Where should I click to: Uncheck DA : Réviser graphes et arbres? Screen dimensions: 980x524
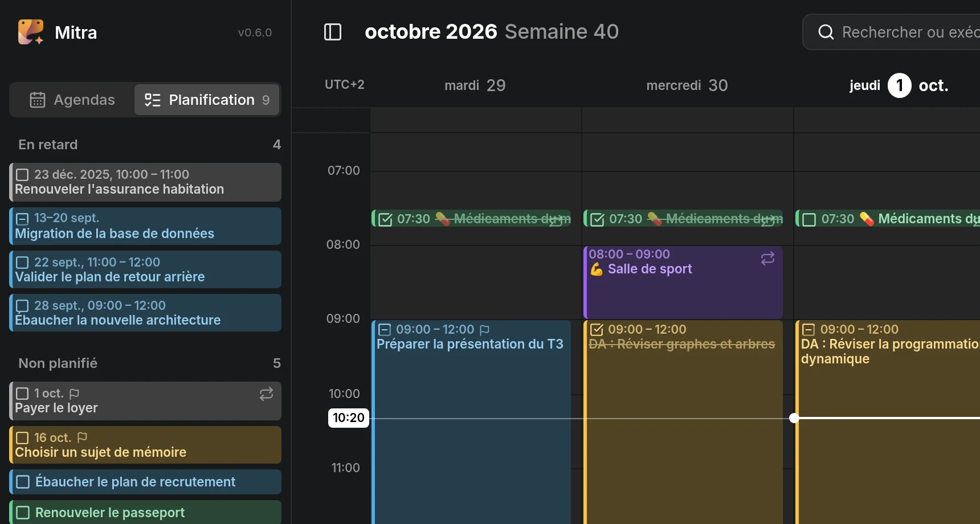coord(597,330)
